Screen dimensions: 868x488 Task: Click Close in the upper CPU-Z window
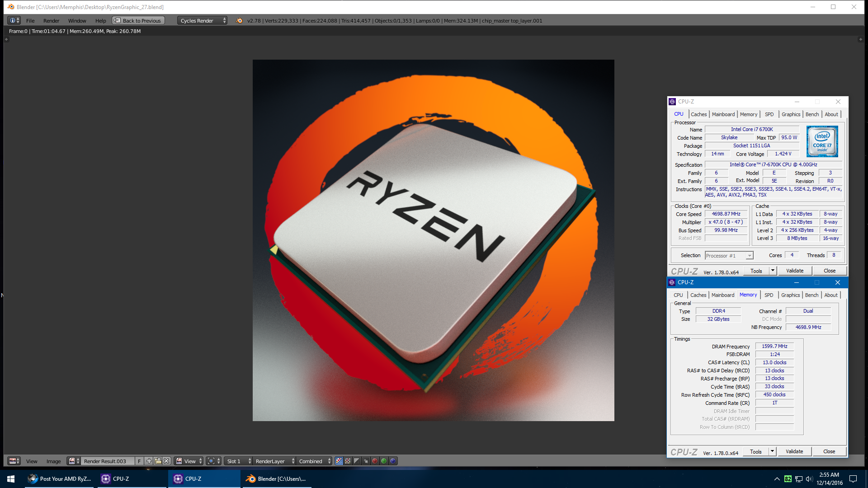(830, 271)
